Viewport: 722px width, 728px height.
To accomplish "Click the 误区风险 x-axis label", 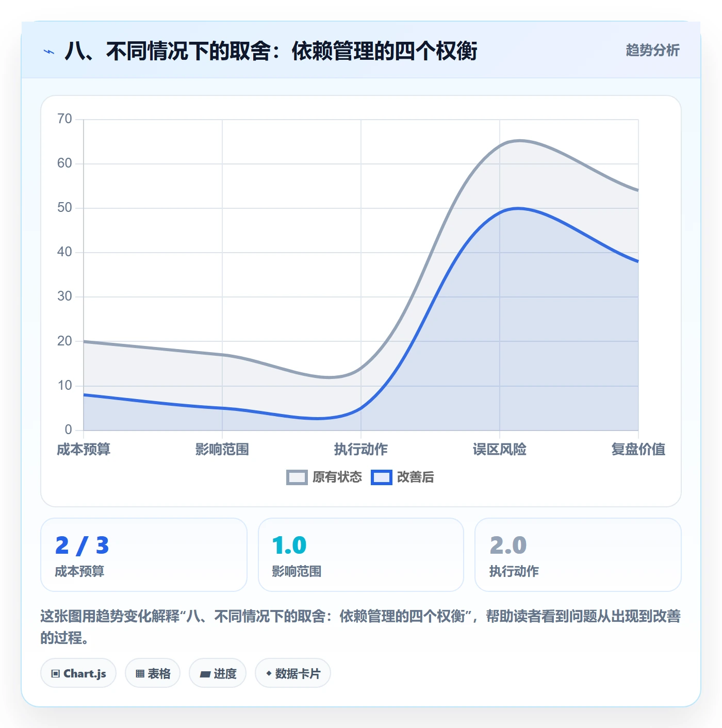I will click(x=500, y=450).
